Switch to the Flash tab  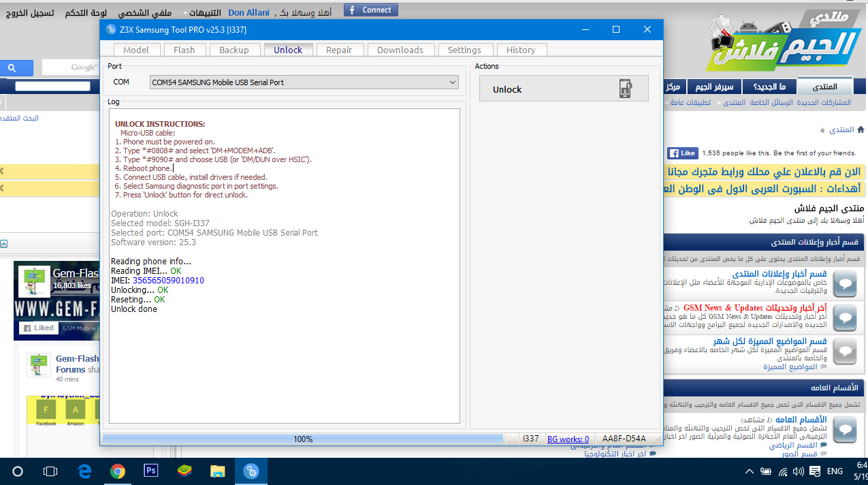(184, 50)
